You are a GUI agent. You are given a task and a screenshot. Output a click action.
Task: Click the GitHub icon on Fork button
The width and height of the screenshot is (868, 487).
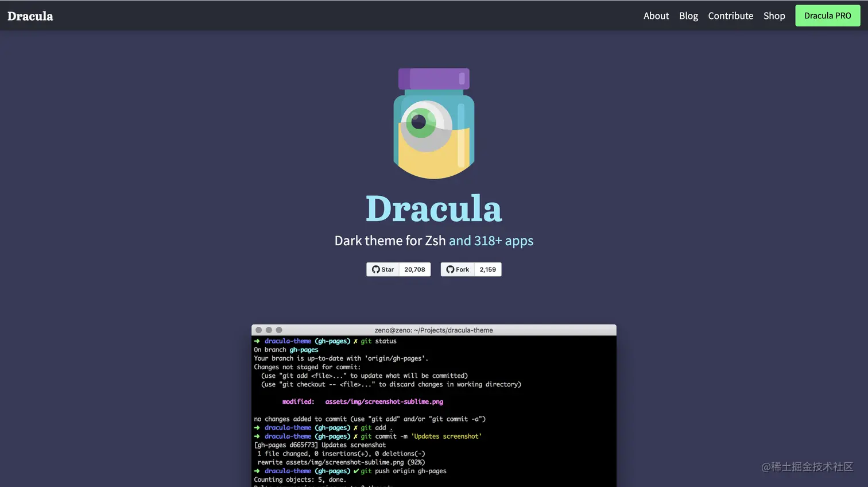[x=450, y=269]
